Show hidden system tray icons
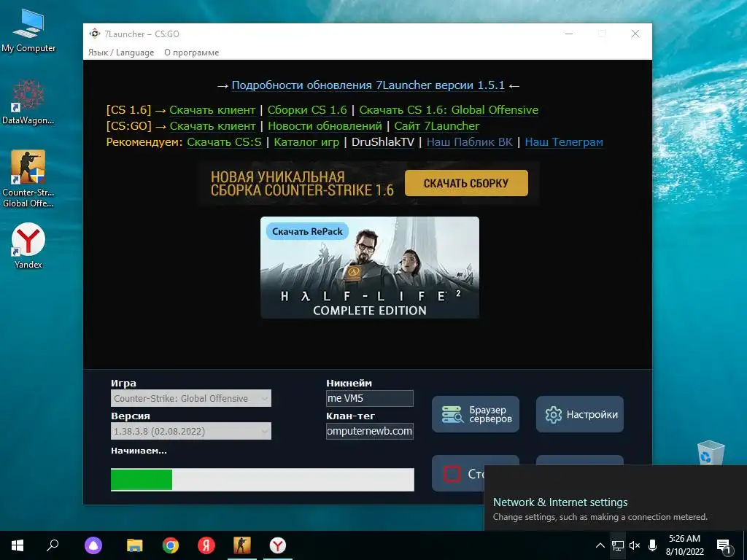Image resolution: width=747 pixels, height=560 pixels. point(600,545)
